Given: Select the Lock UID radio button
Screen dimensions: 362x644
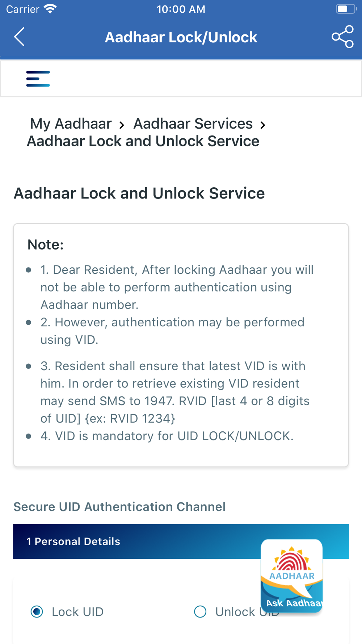Looking at the screenshot, I should [x=37, y=612].
